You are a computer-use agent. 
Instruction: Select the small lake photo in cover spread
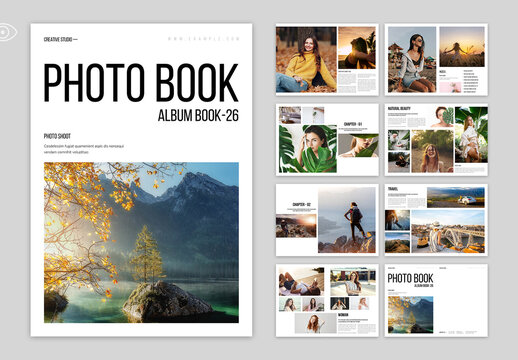click(x=411, y=315)
